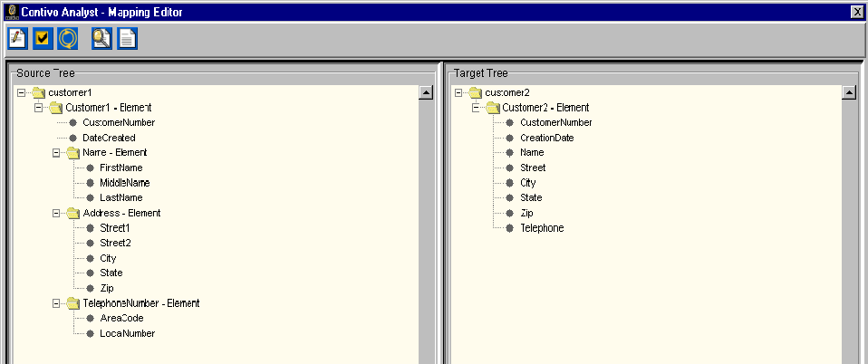Select the Street2 field

coord(115,243)
